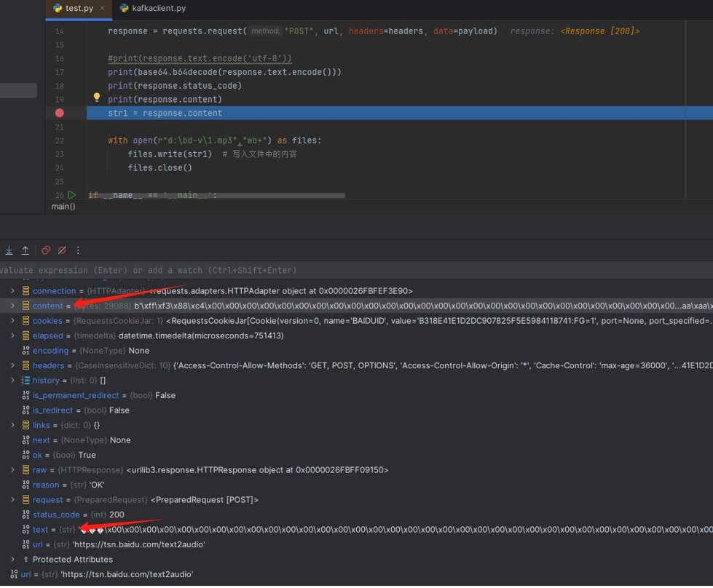Click the variable icon next to content
This screenshot has width=713, height=588.
[25, 306]
